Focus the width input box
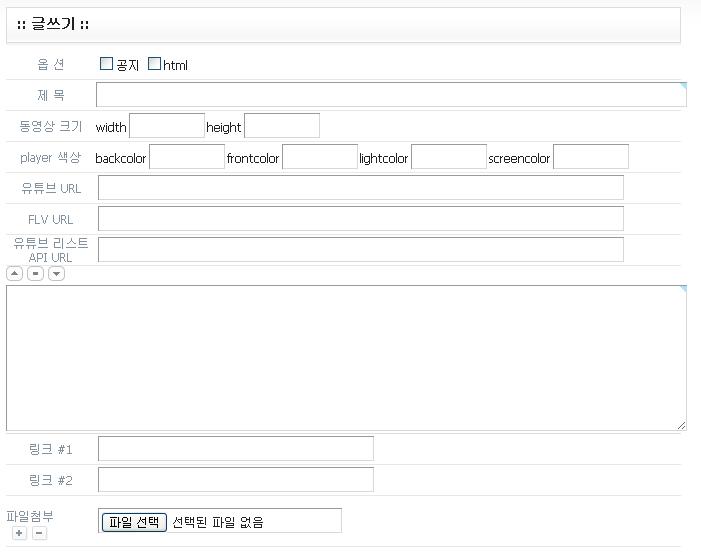 [x=167, y=126]
